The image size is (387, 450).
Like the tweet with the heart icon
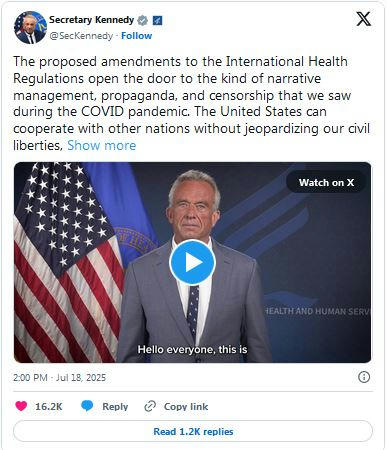point(21,406)
